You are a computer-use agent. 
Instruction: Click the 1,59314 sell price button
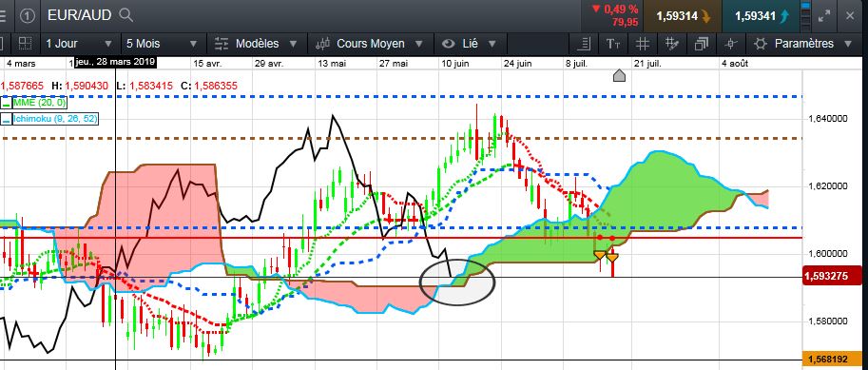point(684,16)
